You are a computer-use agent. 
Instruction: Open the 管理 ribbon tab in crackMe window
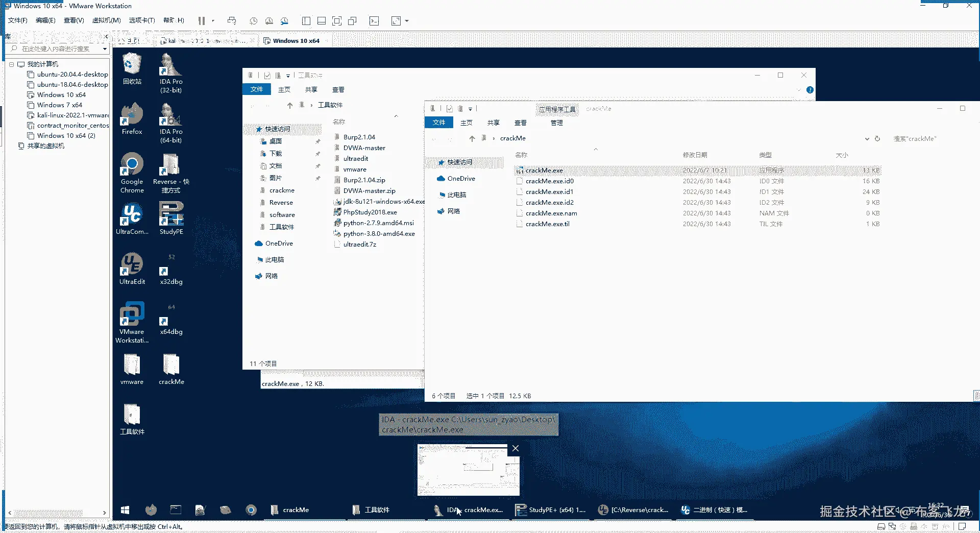(x=557, y=123)
